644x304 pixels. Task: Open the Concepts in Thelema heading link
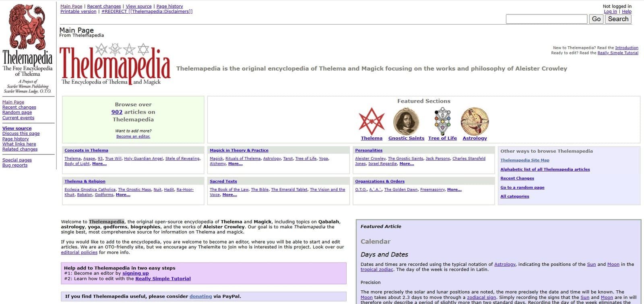point(86,151)
